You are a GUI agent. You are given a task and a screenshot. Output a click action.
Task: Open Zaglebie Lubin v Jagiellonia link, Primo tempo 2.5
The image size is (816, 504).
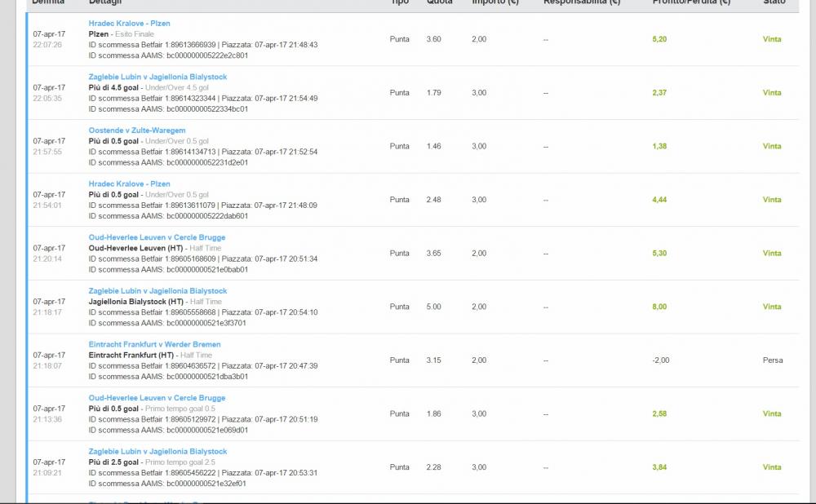pyautogui.click(x=157, y=452)
